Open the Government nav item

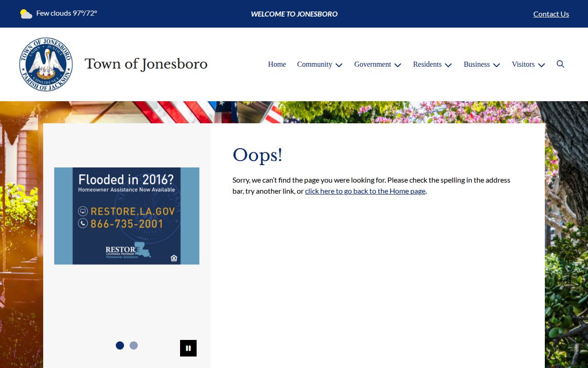coord(373,64)
